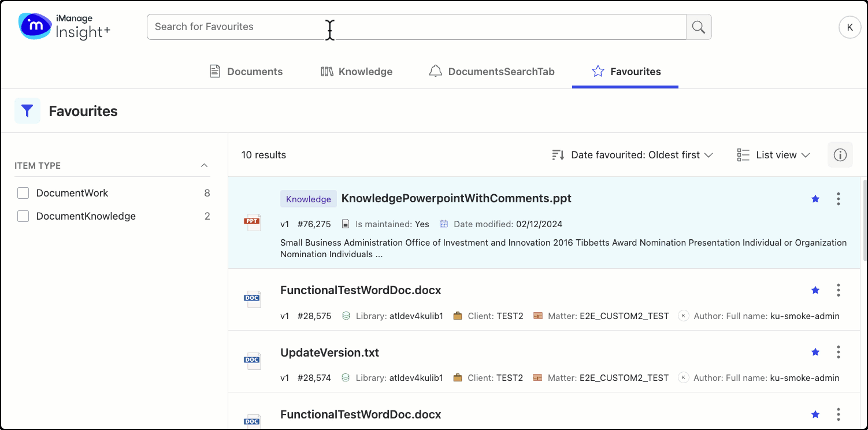
Task: Switch to the Documents tab
Action: pyautogui.click(x=246, y=72)
